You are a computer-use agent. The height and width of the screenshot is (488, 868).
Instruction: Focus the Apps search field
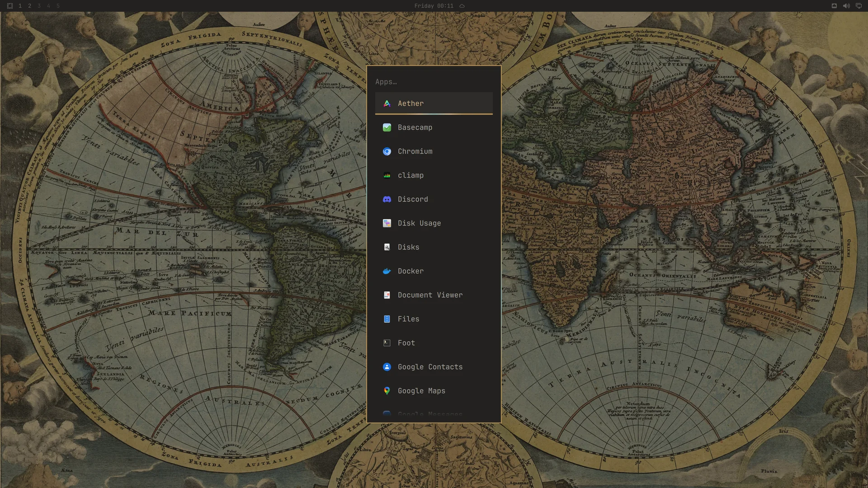[x=434, y=82]
